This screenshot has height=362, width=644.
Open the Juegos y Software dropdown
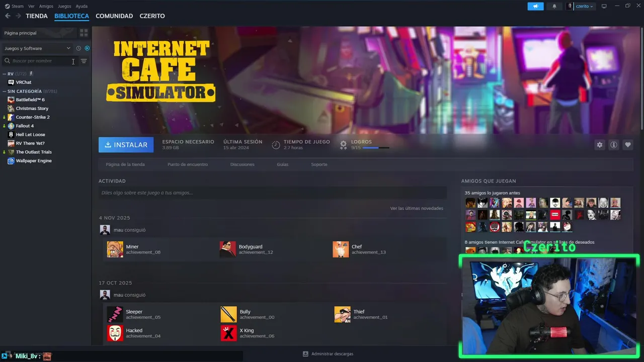(x=37, y=48)
